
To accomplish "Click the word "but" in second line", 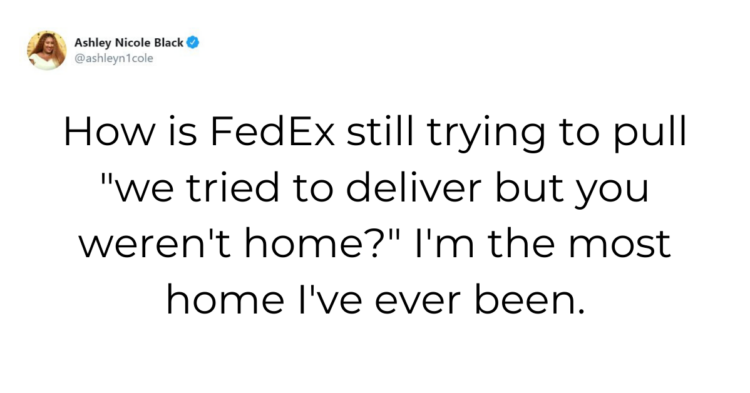I will (528, 187).
